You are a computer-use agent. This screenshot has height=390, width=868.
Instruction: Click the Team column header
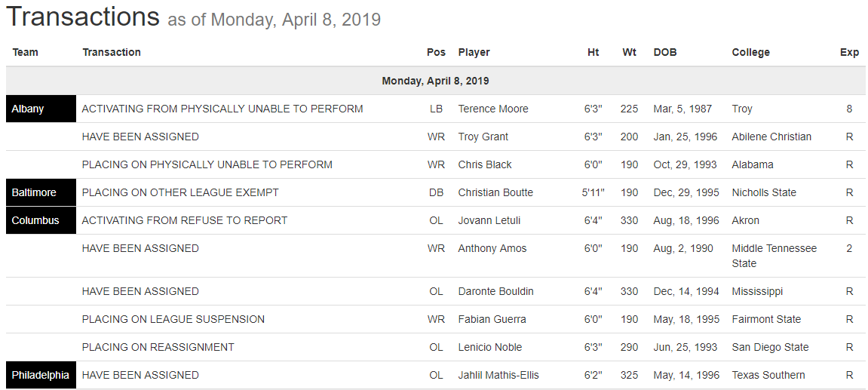click(x=26, y=52)
